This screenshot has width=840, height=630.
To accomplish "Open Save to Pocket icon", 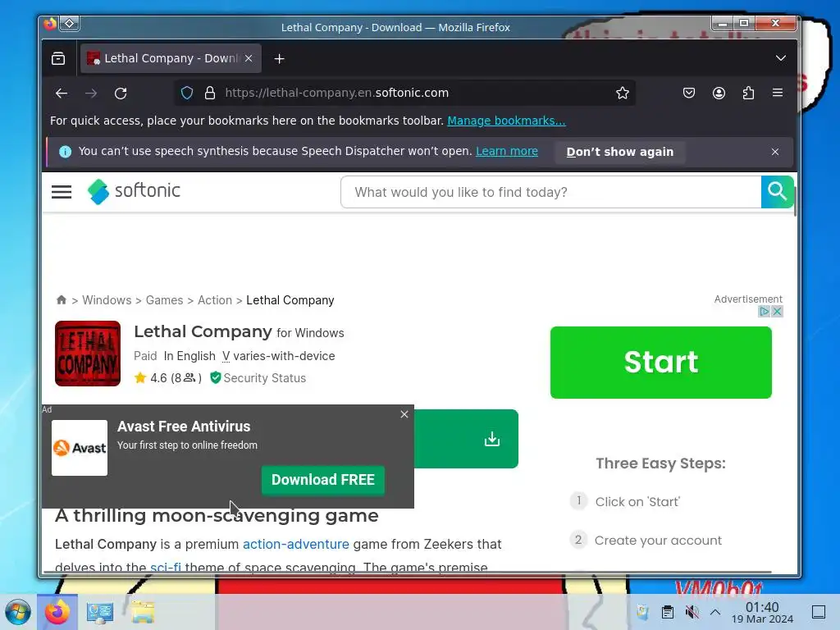I will click(x=689, y=93).
